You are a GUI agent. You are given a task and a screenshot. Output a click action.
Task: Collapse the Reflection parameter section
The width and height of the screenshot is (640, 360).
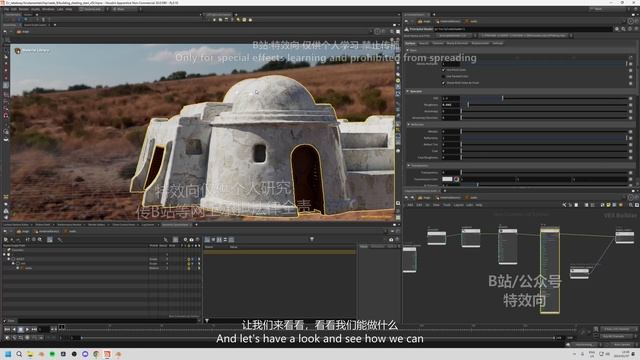409,124
